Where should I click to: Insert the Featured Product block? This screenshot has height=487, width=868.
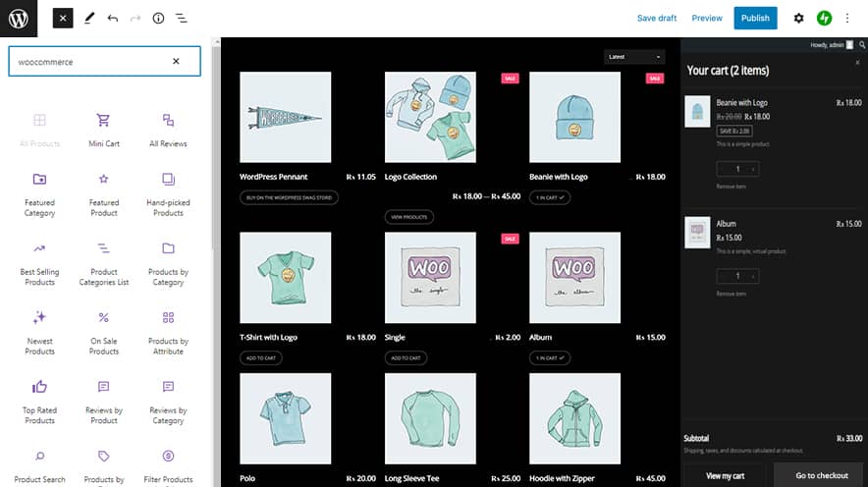tap(104, 194)
